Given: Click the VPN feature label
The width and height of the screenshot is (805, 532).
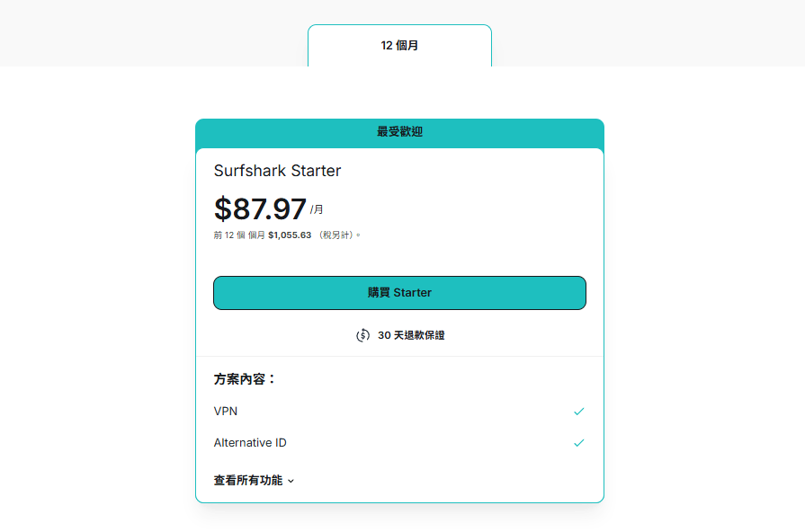Looking at the screenshot, I should (x=226, y=412).
